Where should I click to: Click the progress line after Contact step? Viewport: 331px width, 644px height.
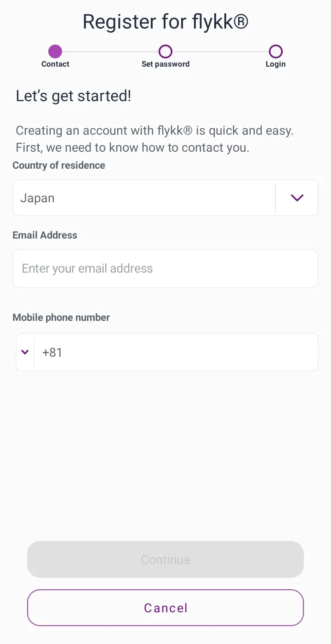pyautogui.click(x=110, y=51)
